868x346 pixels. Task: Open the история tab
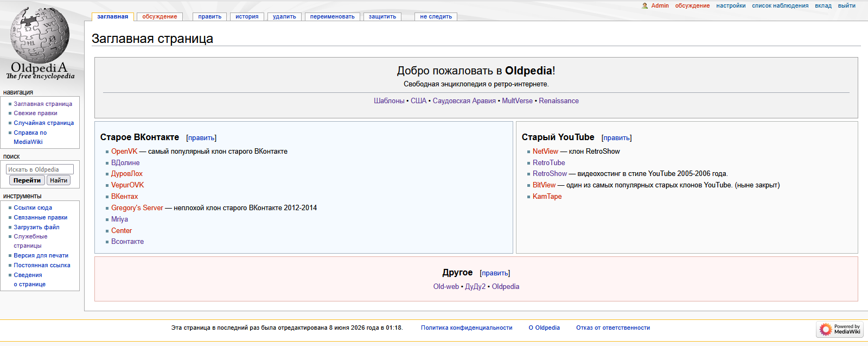(247, 17)
